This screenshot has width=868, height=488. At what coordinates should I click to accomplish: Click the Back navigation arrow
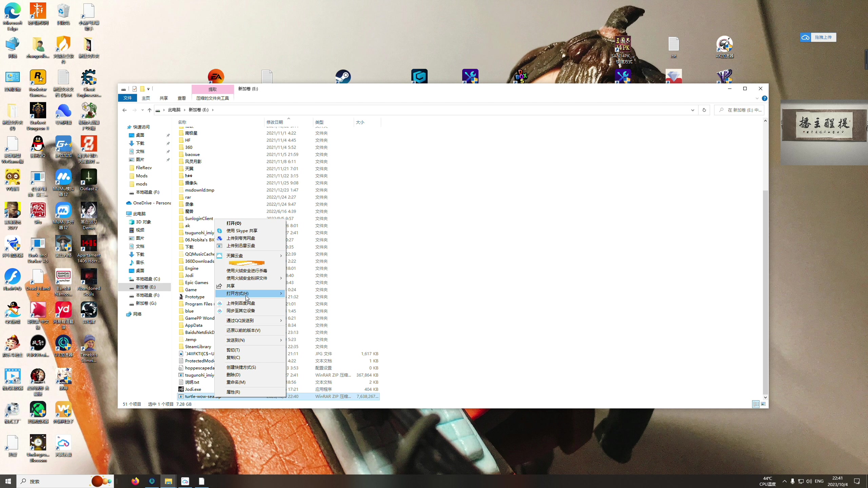(124, 110)
